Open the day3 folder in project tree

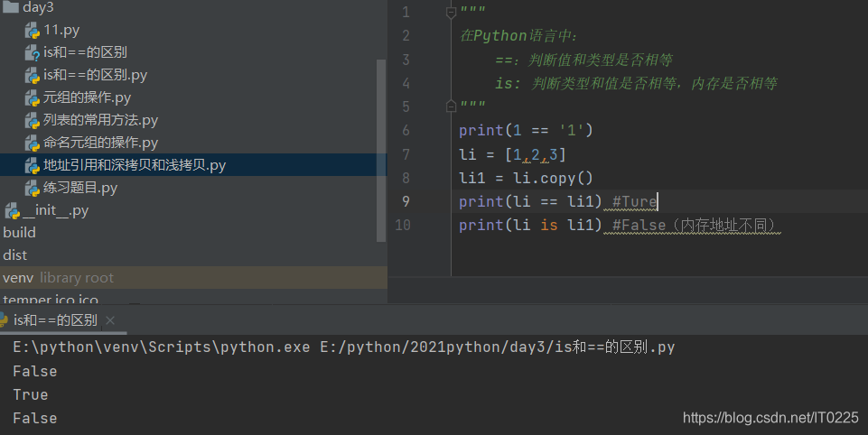coord(38,7)
